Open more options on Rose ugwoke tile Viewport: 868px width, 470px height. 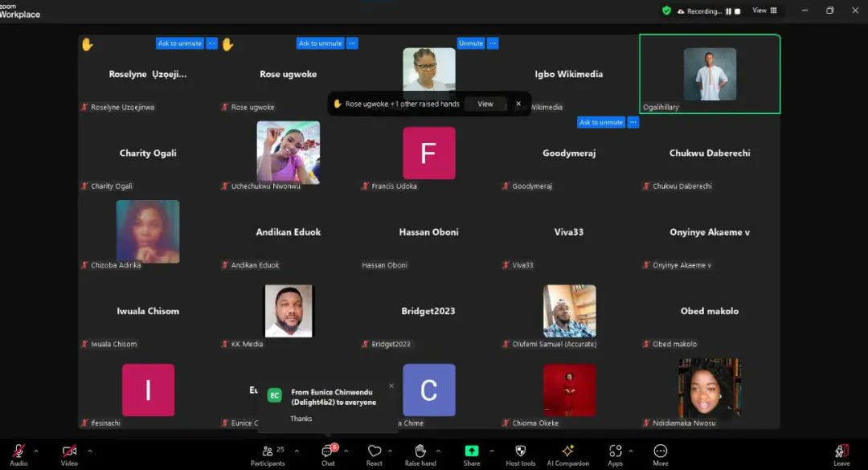(352, 43)
